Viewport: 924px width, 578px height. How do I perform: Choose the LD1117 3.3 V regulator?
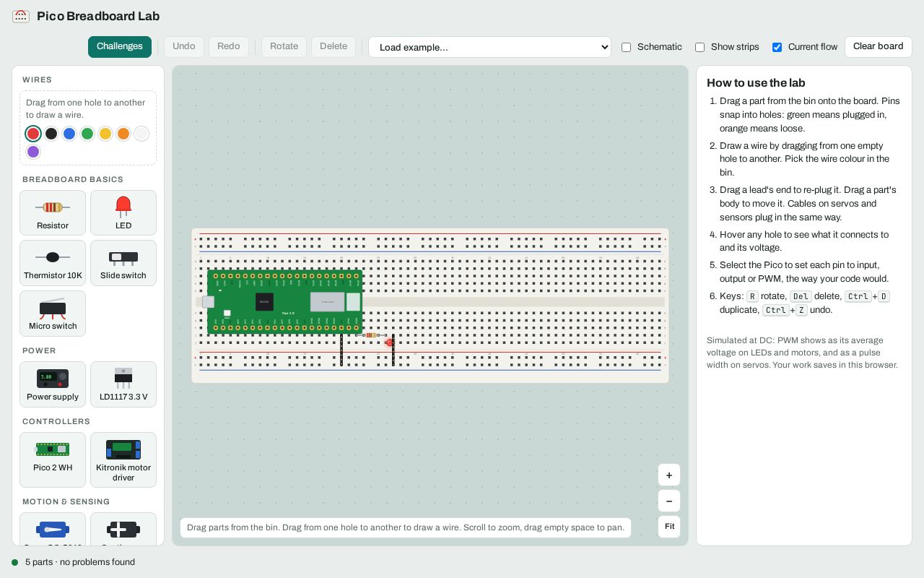(x=123, y=384)
